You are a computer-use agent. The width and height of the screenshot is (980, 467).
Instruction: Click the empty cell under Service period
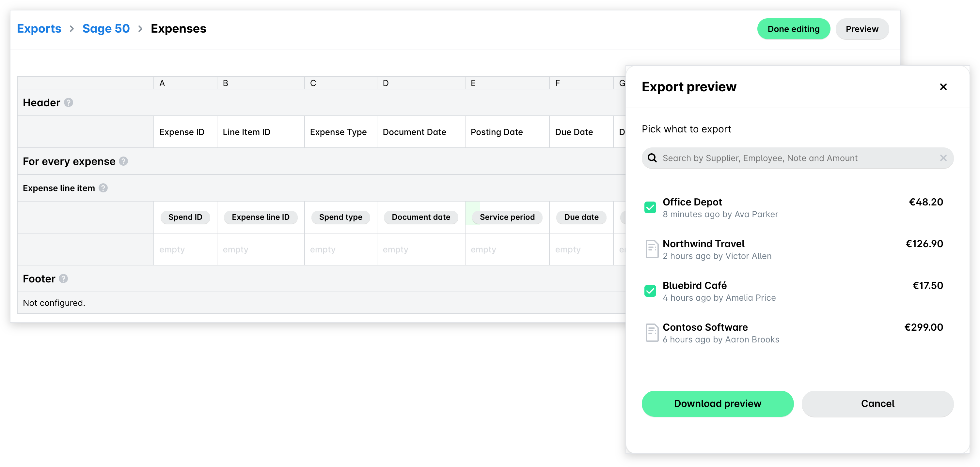tap(507, 249)
